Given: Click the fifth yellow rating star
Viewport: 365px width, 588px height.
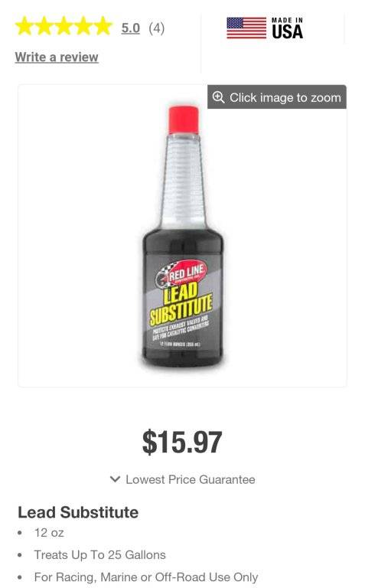Looking at the screenshot, I should tap(103, 26).
